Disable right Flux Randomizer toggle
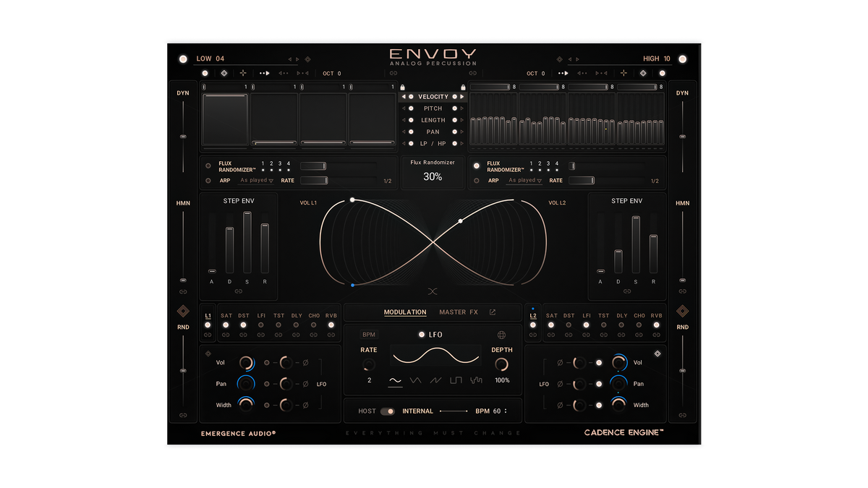Viewport: 868px width, 488px height. click(477, 166)
